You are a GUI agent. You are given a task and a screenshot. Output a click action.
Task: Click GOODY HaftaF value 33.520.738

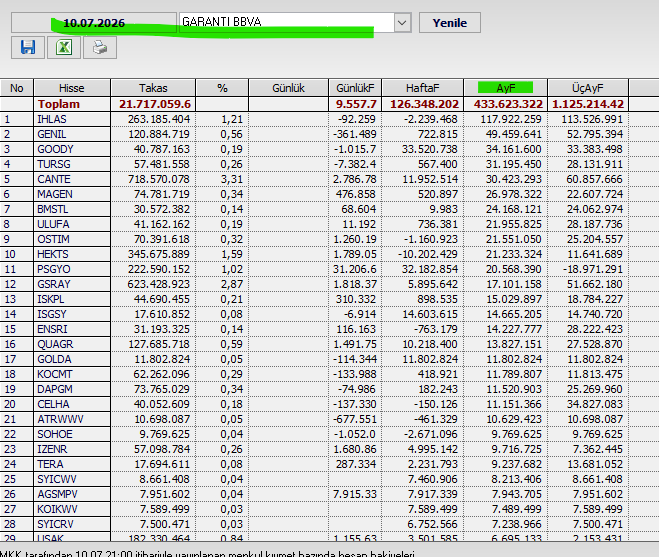pos(429,149)
